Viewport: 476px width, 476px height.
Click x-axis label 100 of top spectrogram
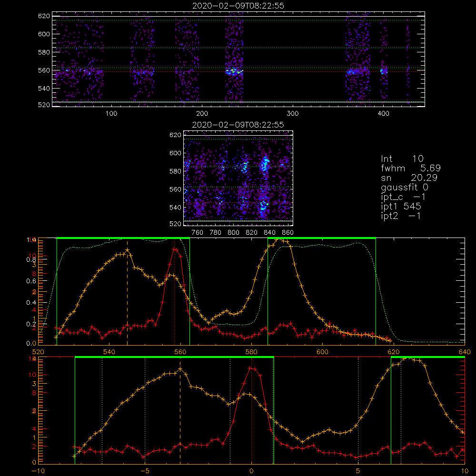[x=111, y=114]
